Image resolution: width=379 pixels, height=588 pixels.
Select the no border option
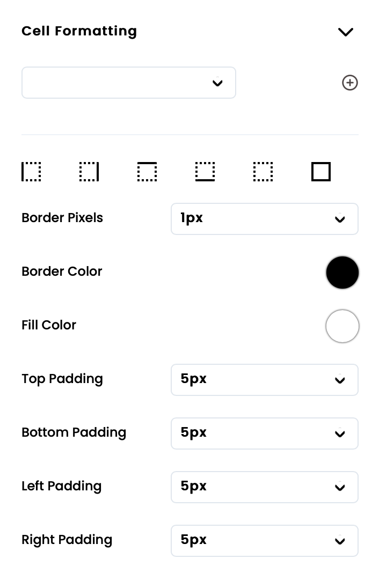coord(263,172)
